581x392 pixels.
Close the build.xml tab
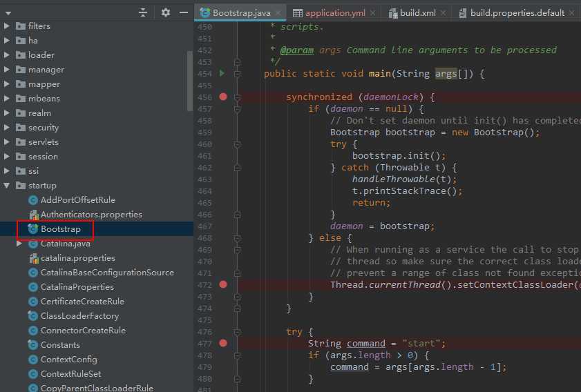click(x=443, y=13)
